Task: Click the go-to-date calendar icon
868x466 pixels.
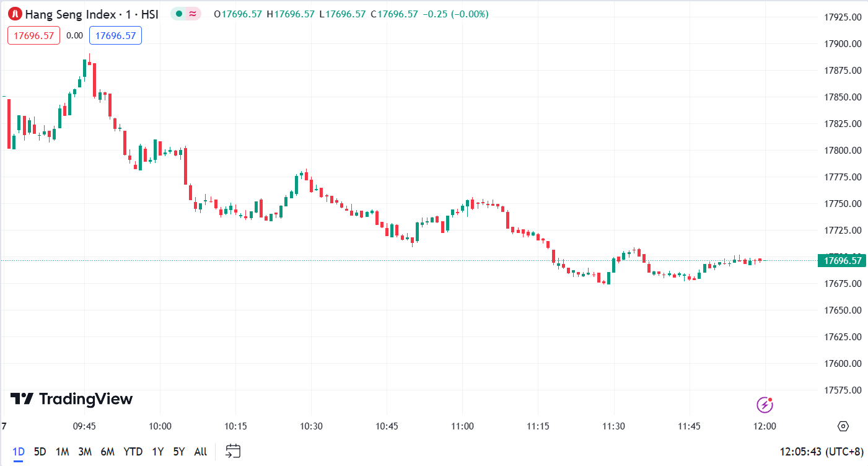Action: (232, 452)
